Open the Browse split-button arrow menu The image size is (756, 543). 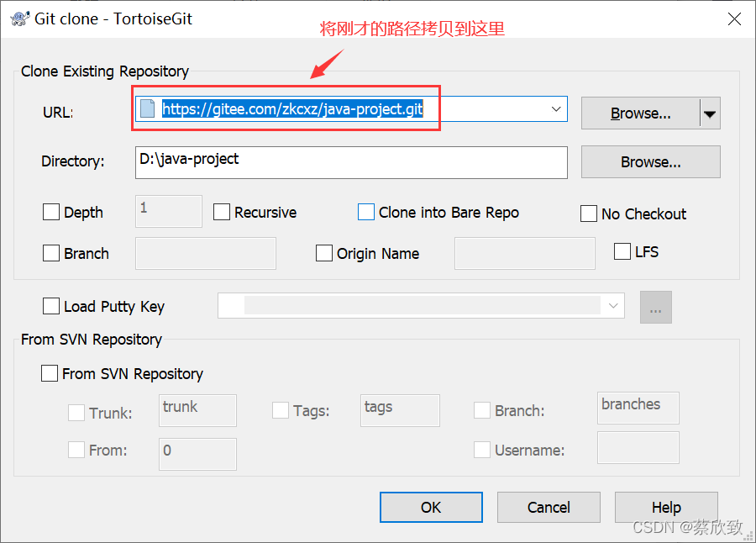click(x=710, y=113)
